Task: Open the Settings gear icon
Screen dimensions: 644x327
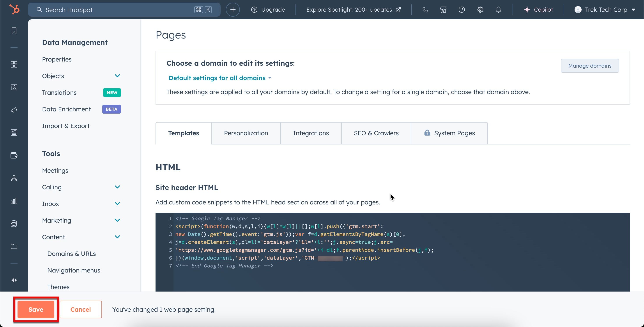Action: (480, 10)
